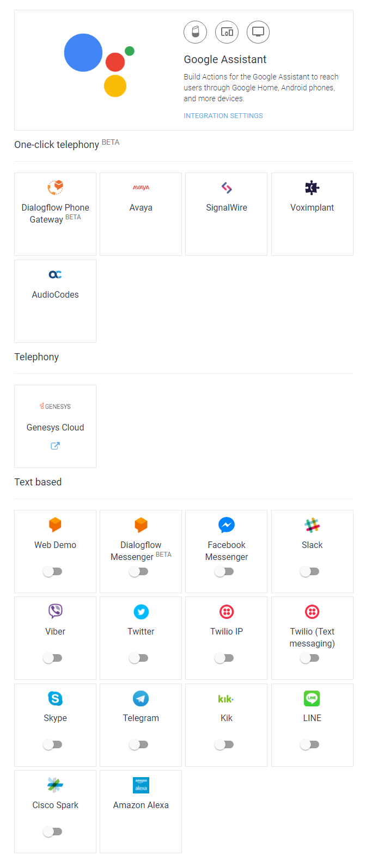Click the Dialogflow Phone Gateway icon
The width and height of the screenshot is (372, 868).
(55, 187)
